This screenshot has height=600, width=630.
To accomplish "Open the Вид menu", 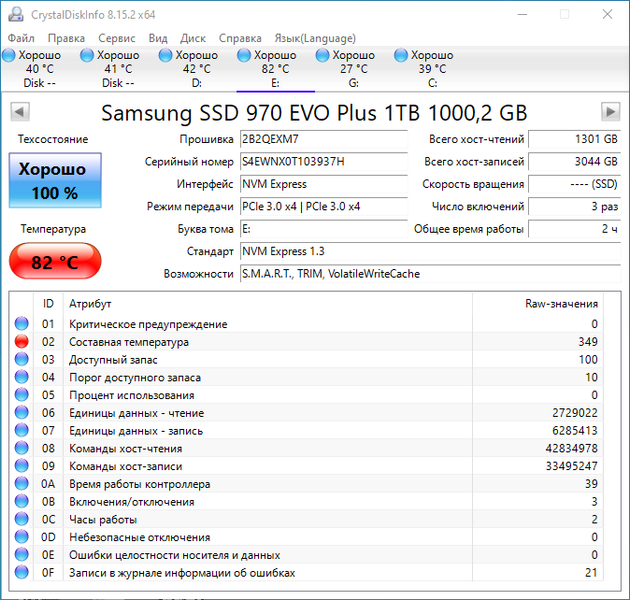I will (x=158, y=38).
